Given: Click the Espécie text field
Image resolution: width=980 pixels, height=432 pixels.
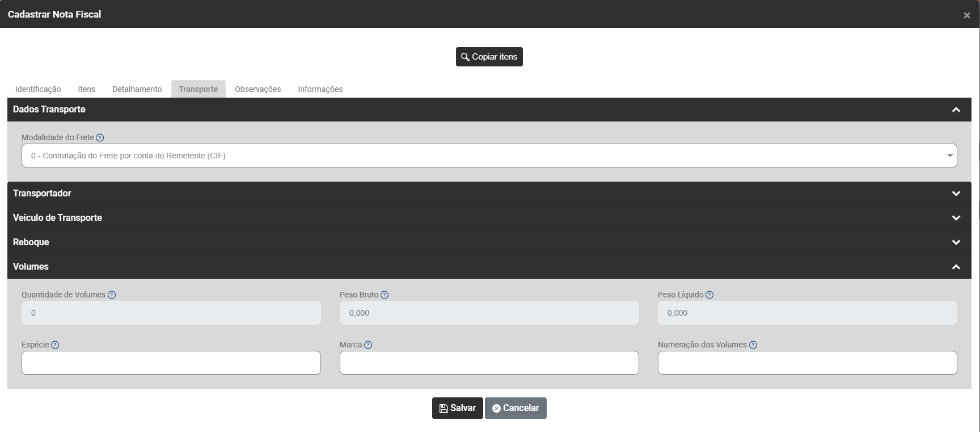Looking at the screenshot, I should pyautogui.click(x=171, y=363).
